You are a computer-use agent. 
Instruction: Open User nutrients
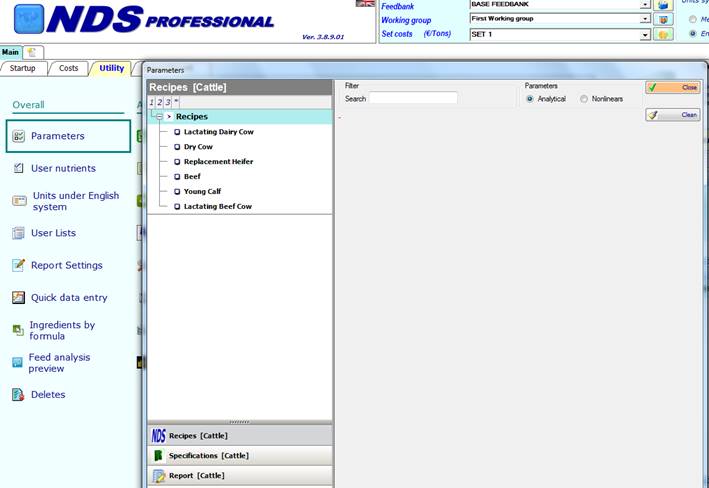pyautogui.click(x=63, y=168)
